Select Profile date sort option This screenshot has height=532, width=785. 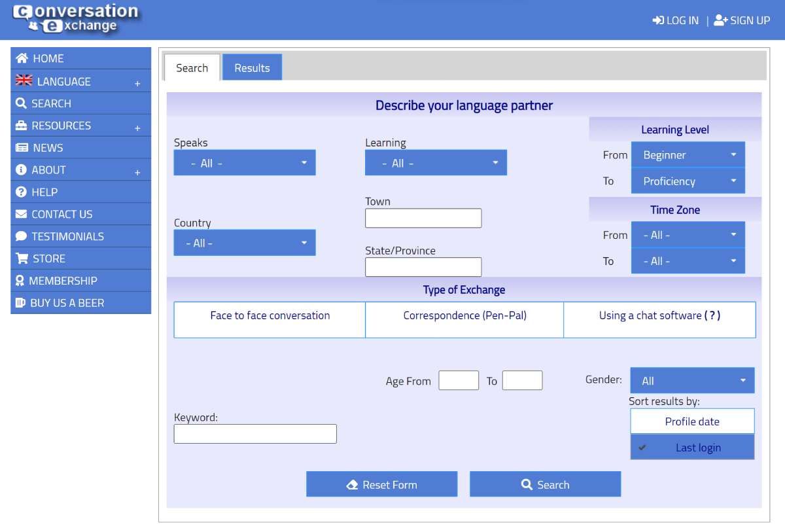(x=692, y=421)
